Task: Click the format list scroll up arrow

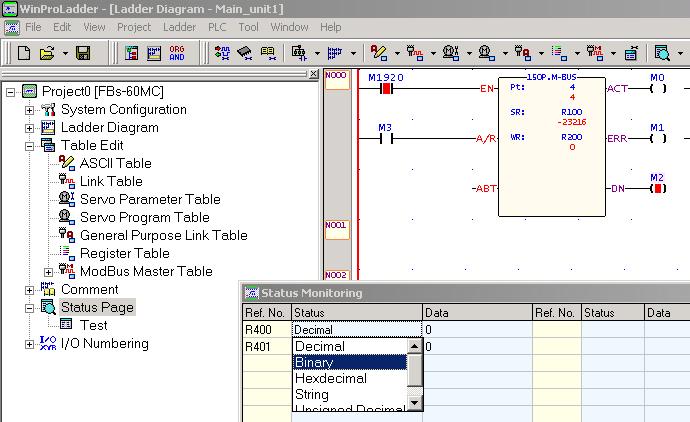Action: click(415, 346)
